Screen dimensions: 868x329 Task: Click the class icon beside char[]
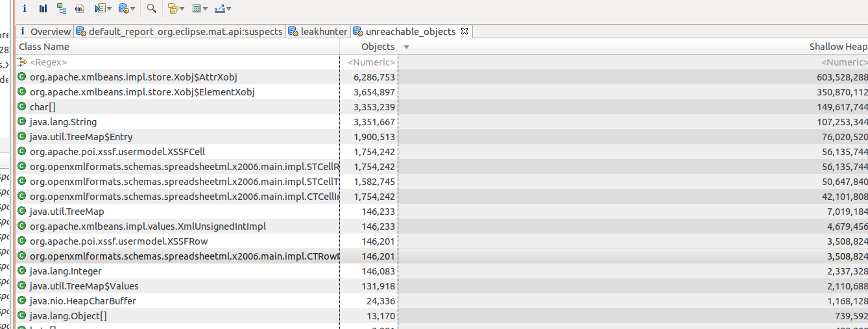(x=21, y=106)
